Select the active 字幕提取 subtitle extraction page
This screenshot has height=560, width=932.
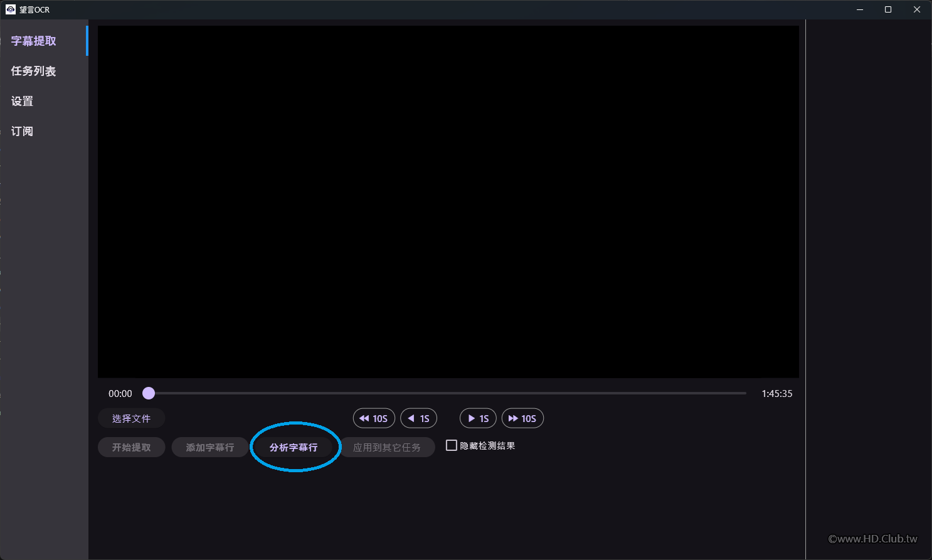click(34, 40)
